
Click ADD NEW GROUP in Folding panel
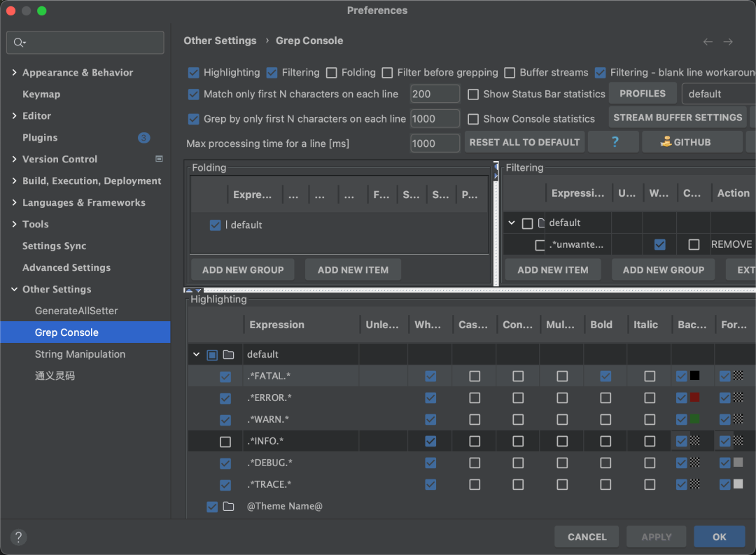(x=243, y=270)
